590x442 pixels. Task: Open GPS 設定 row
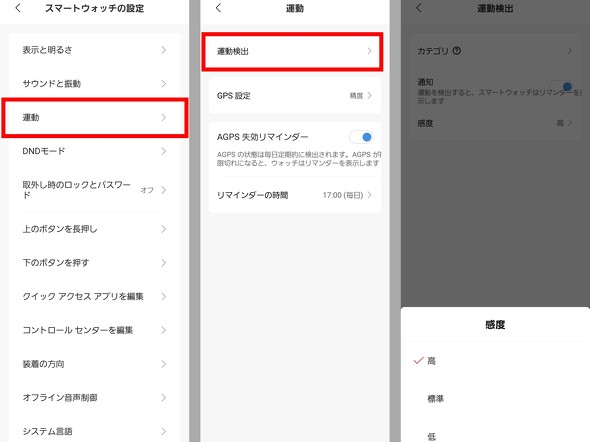(x=295, y=96)
